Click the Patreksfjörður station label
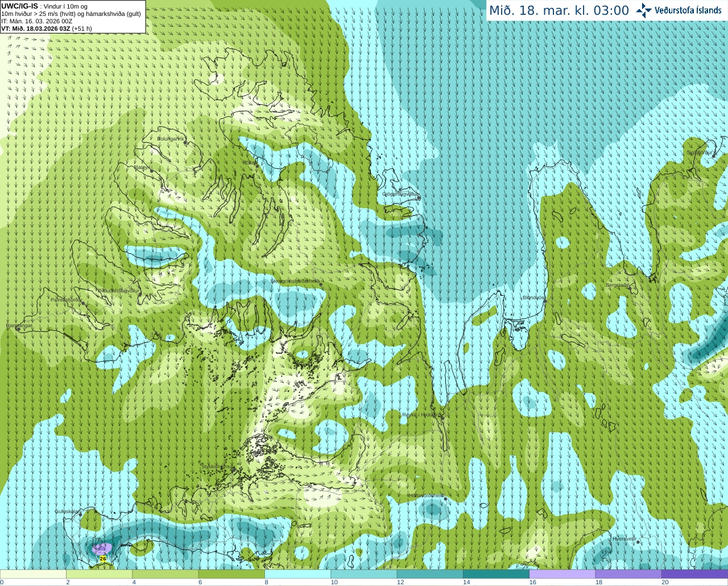This screenshot has width=728, height=586. click(66, 300)
